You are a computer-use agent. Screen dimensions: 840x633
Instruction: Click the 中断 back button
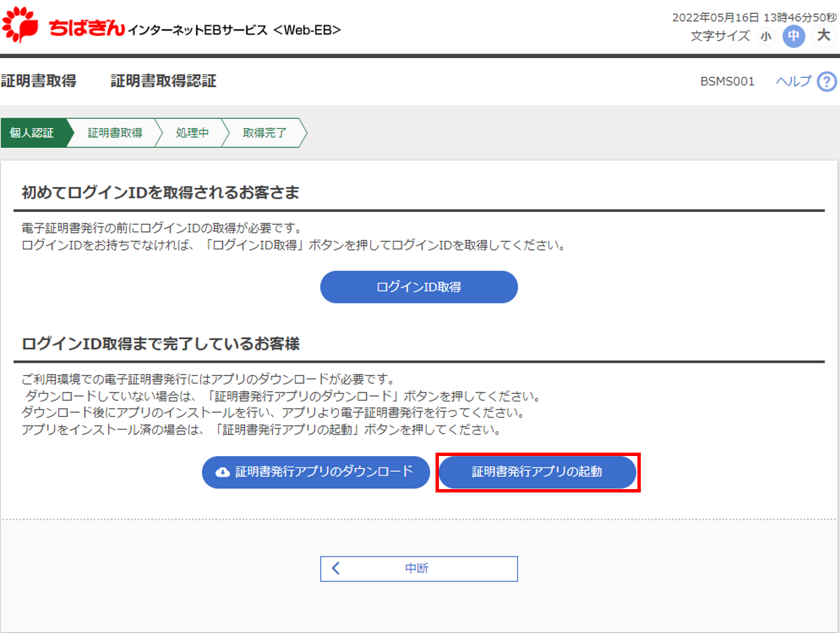[x=419, y=569]
